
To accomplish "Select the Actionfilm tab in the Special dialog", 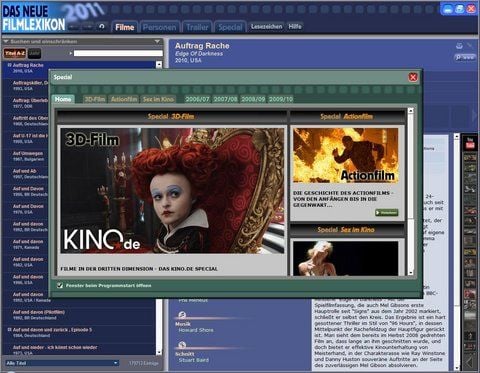I will [124, 99].
